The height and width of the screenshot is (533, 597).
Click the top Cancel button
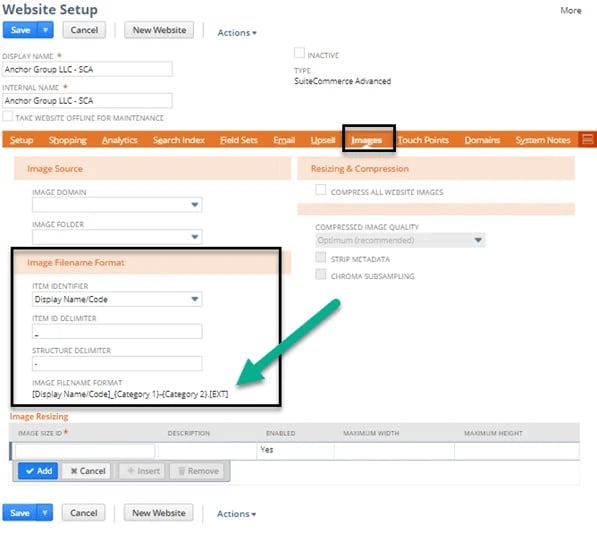tap(84, 30)
